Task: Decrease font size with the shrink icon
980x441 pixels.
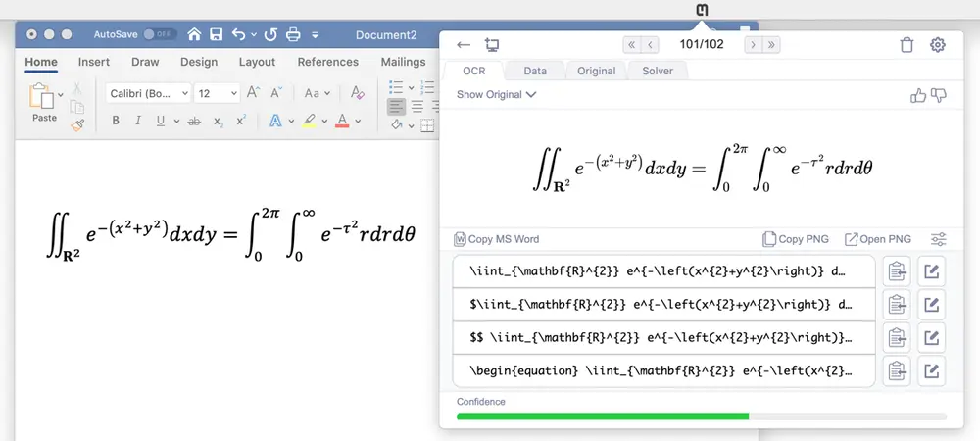Action: 276,93
